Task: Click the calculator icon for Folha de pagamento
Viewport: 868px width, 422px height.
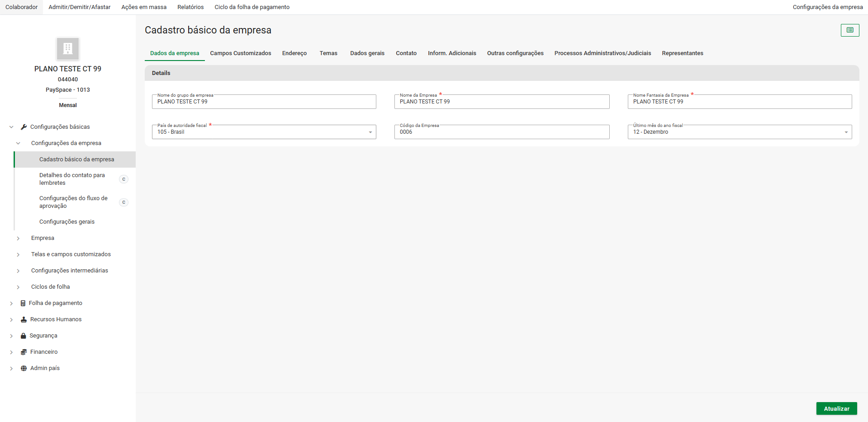Action: (x=23, y=303)
